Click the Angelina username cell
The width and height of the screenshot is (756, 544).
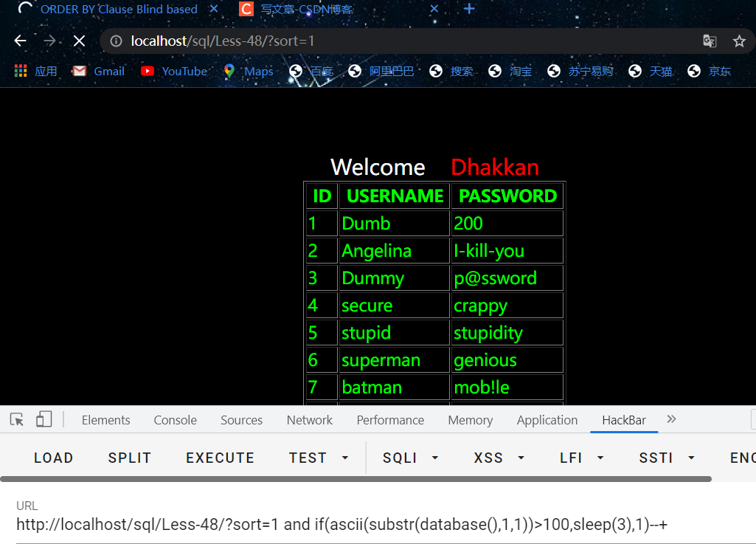pyautogui.click(x=394, y=251)
